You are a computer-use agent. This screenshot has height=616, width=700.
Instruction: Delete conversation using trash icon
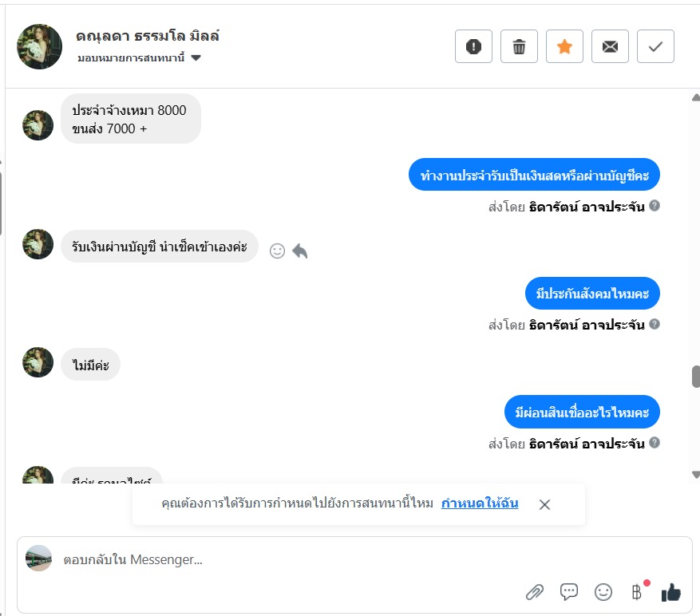click(x=519, y=46)
